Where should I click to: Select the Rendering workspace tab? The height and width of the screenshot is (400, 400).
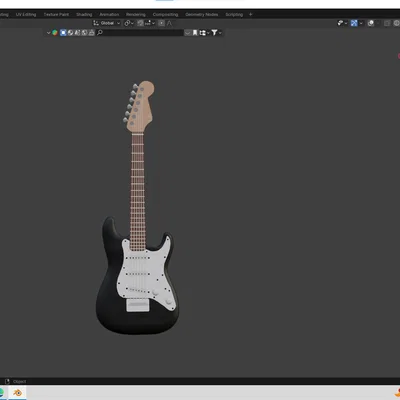tap(136, 14)
